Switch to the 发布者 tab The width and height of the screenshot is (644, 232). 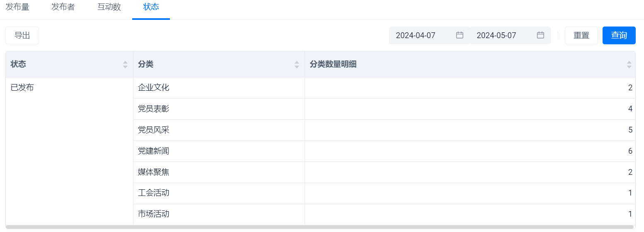point(63,7)
